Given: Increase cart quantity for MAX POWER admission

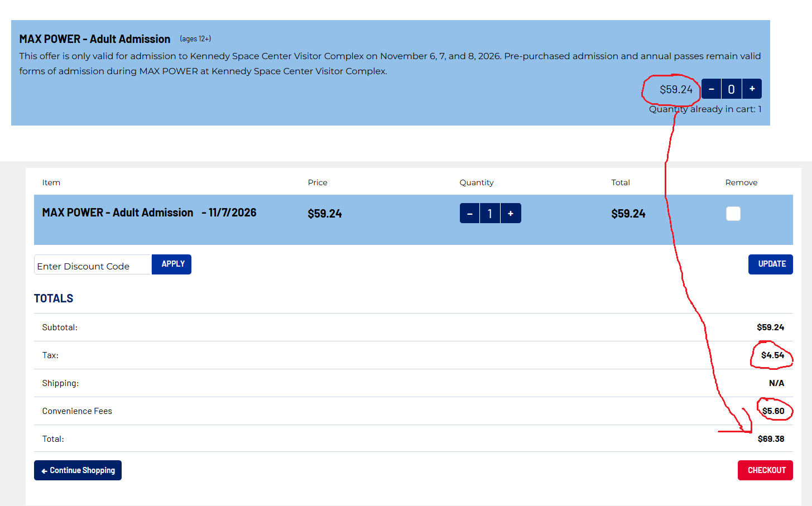Looking at the screenshot, I should [511, 213].
